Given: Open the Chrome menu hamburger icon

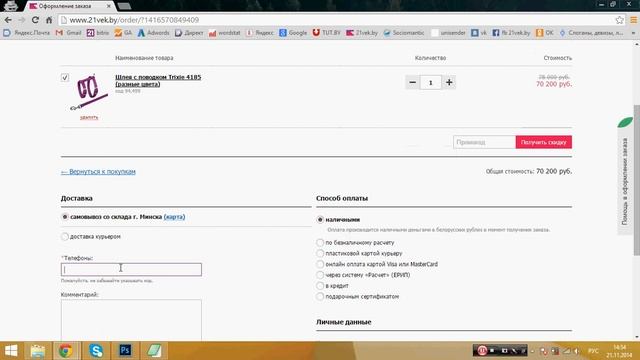Looking at the screenshot, I should [x=633, y=20].
